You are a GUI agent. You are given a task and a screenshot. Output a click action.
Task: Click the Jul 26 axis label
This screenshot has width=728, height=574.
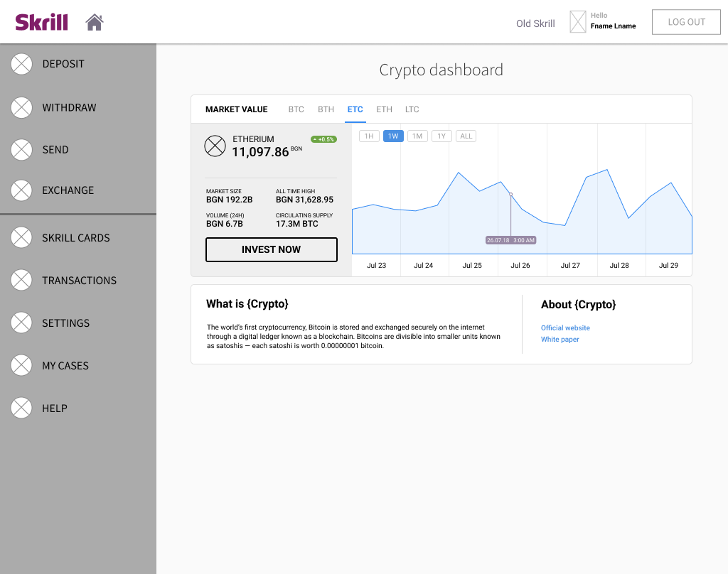click(520, 266)
